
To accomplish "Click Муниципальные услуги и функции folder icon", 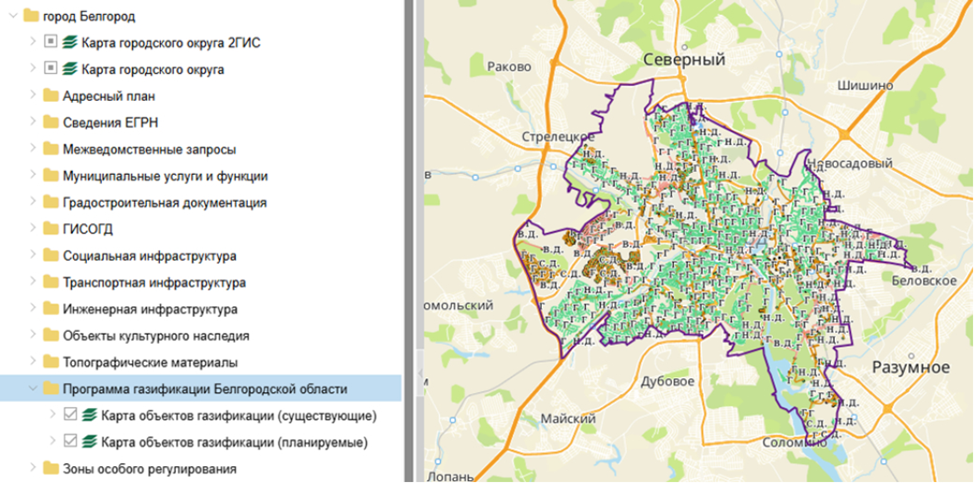I will point(51,176).
